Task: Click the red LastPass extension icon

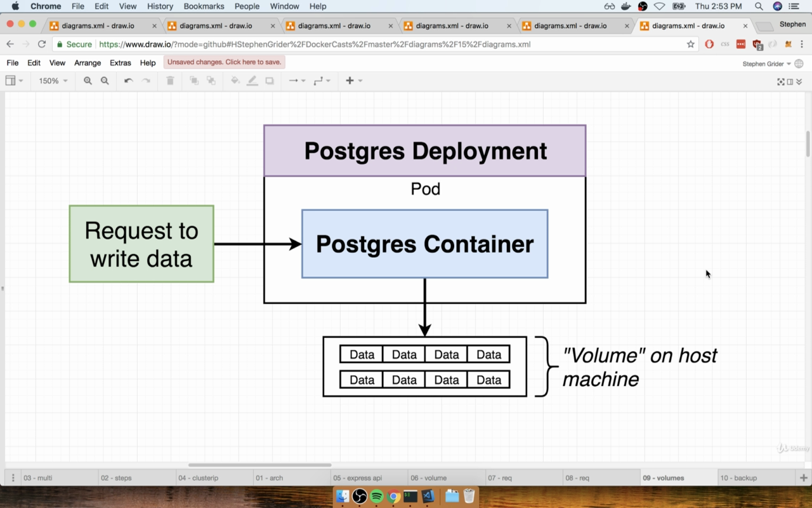Action: tap(740, 44)
